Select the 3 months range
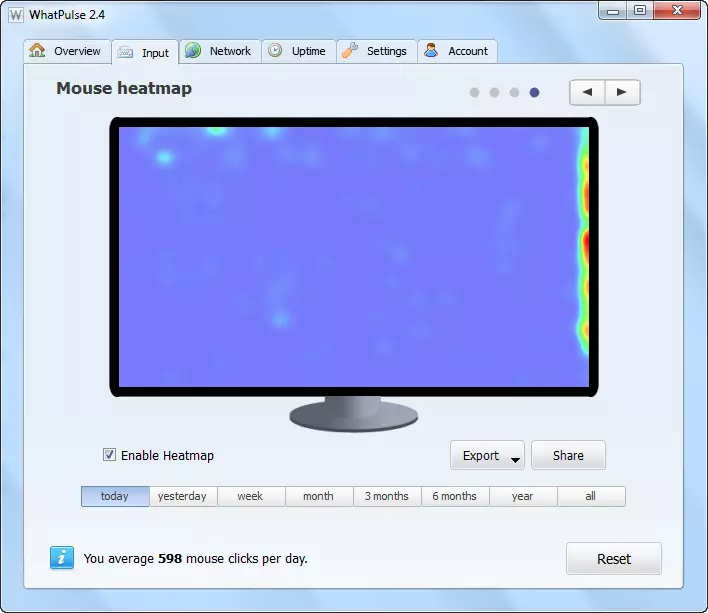This screenshot has width=708, height=613. point(387,497)
